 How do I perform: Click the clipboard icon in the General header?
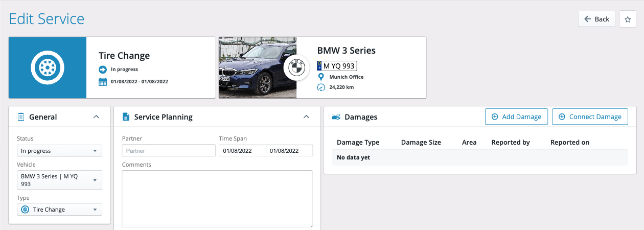pyautogui.click(x=21, y=117)
